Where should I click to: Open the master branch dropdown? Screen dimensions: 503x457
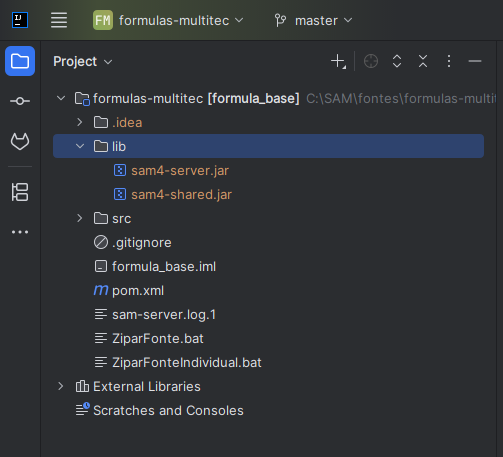click(x=323, y=20)
